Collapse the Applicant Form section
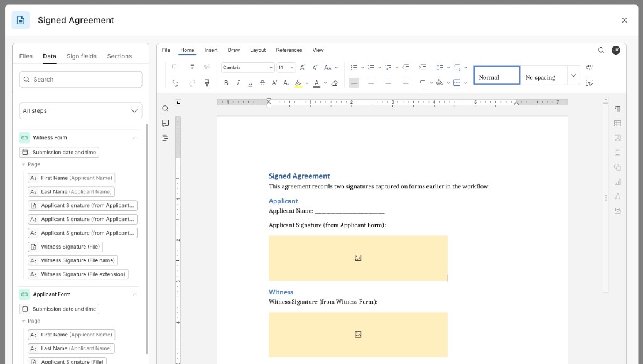The height and width of the screenshot is (364, 643). [x=134, y=294]
